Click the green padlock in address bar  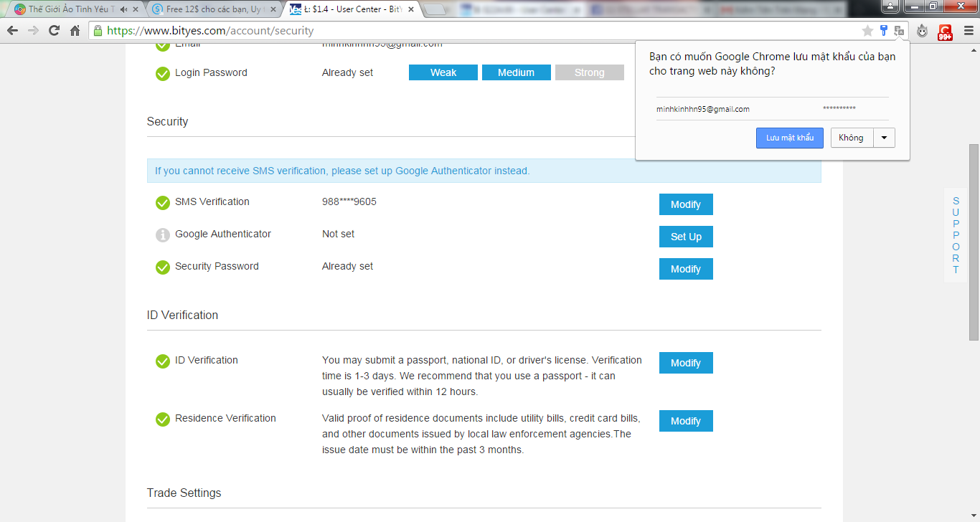click(98, 31)
